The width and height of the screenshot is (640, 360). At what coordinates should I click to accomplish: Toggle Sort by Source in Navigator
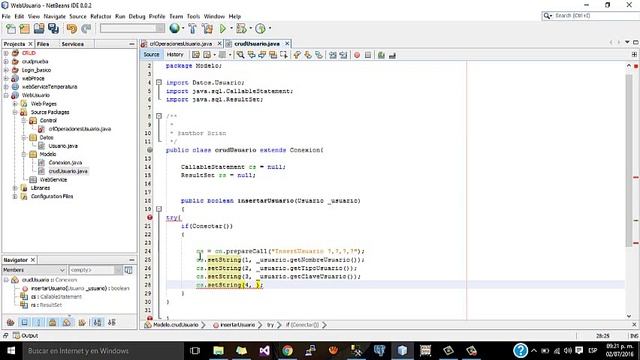pos(111,322)
